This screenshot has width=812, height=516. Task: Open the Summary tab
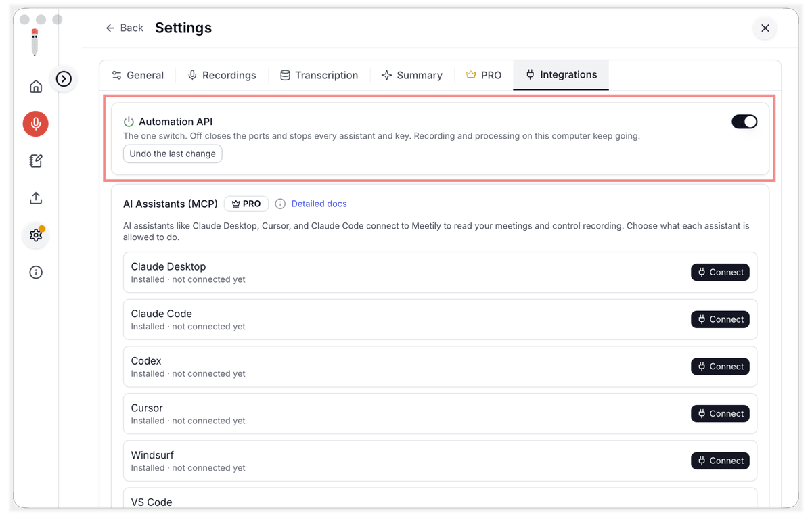coord(412,75)
